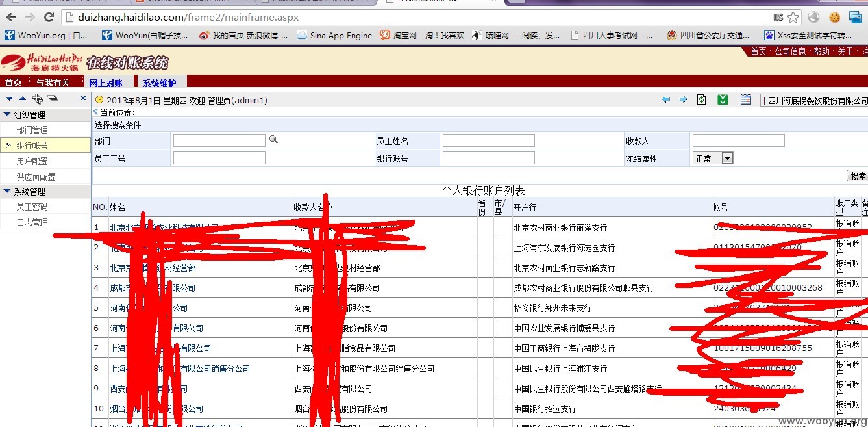Click the browser forward arrow
The image size is (868, 427).
(30, 17)
